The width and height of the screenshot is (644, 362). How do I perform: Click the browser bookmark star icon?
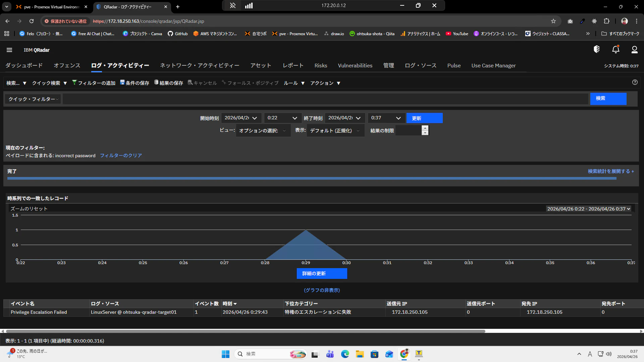coord(553,21)
